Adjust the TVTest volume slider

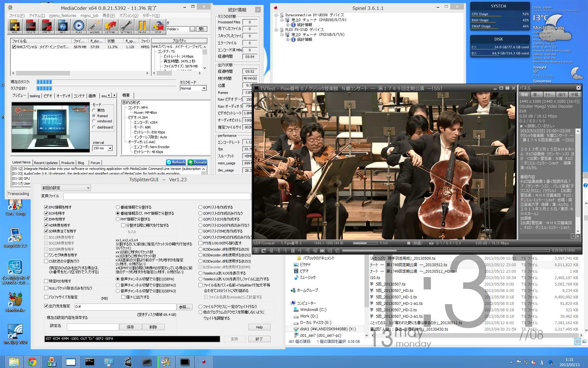pyautogui.click(x=365, y=243)
